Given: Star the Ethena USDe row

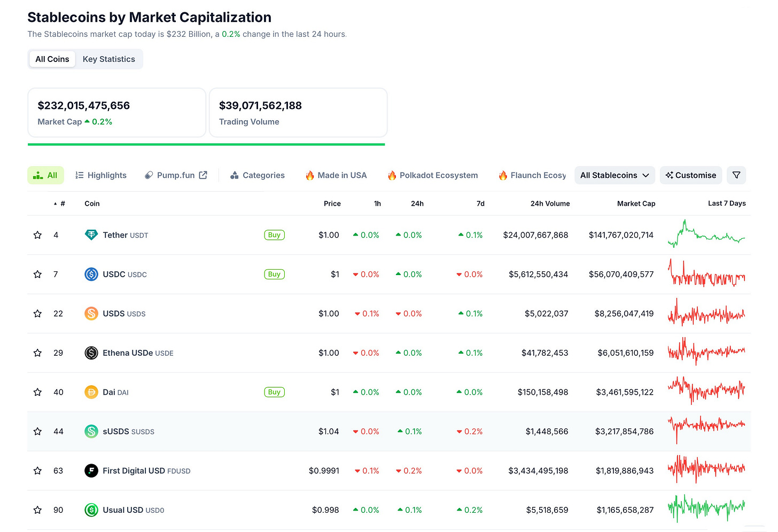Looking at the screenshot, I should point(37,353).
